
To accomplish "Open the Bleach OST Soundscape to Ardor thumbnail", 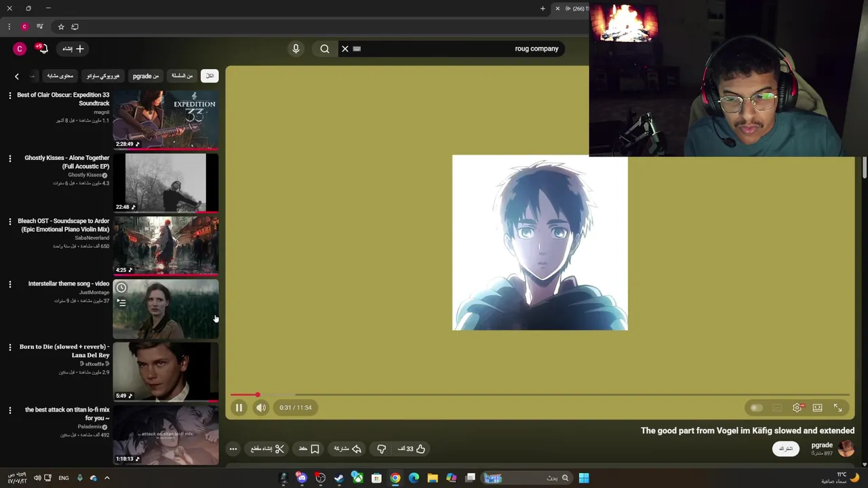I will pos(165,245).
